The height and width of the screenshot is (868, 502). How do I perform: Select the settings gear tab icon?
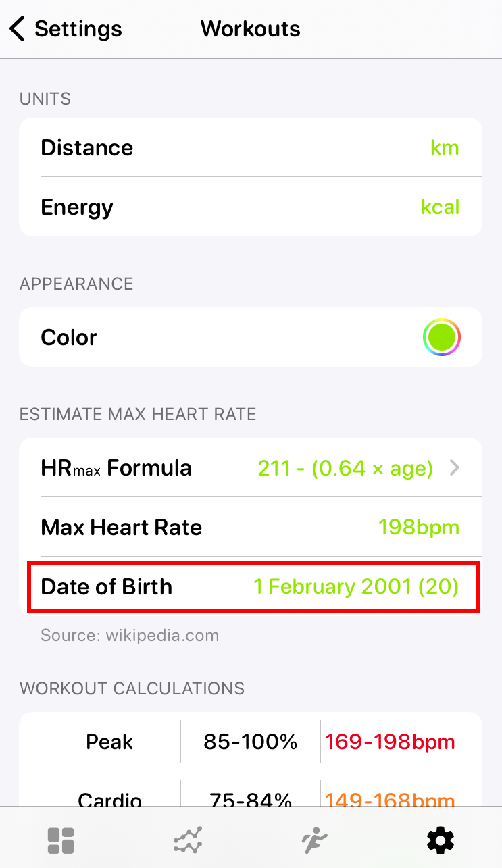coord(441,840)
